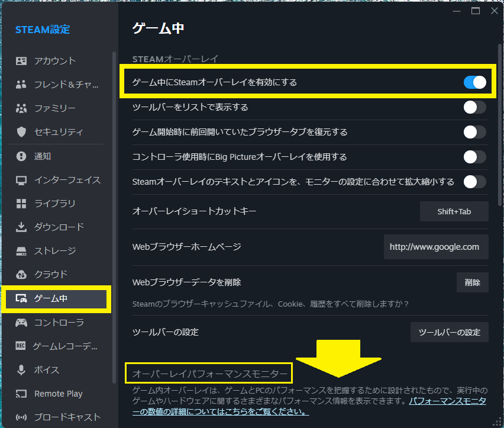The image size is (504, 428).
Task: Click the オーバーレイパフォーマンスモニター section header
Action: point(209,374)
